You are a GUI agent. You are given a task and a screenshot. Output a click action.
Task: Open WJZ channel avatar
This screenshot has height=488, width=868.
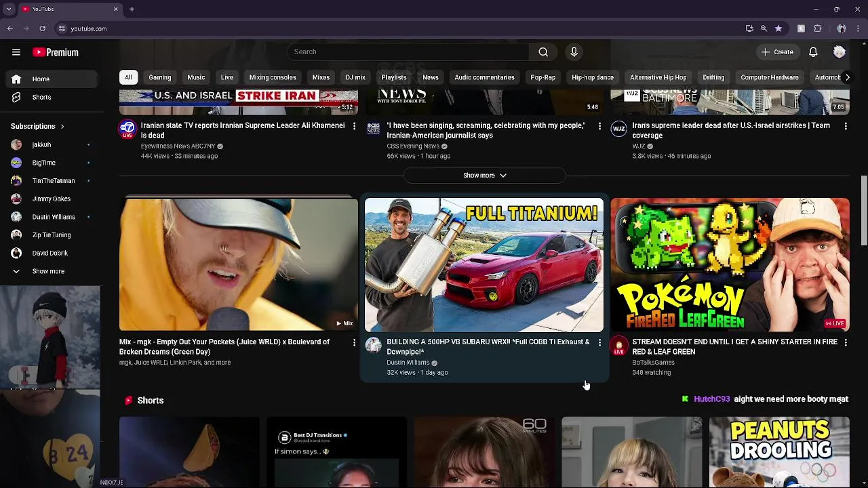618,129
